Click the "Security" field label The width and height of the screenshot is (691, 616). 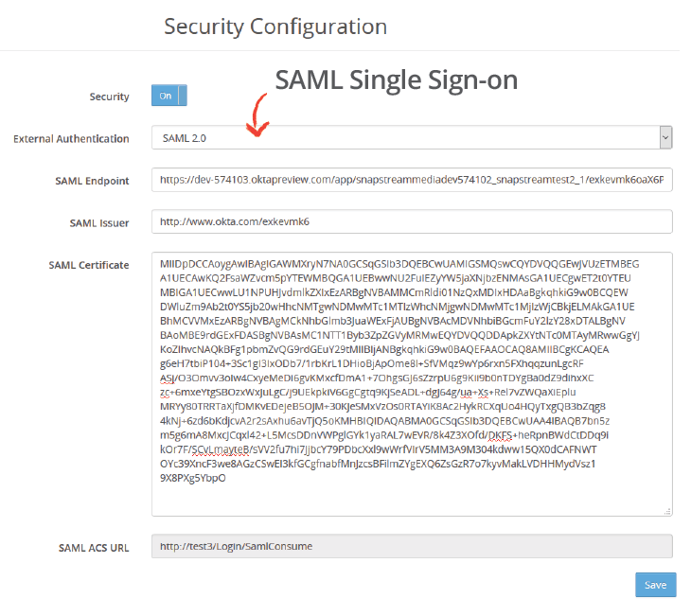click(x=109, y=97)
